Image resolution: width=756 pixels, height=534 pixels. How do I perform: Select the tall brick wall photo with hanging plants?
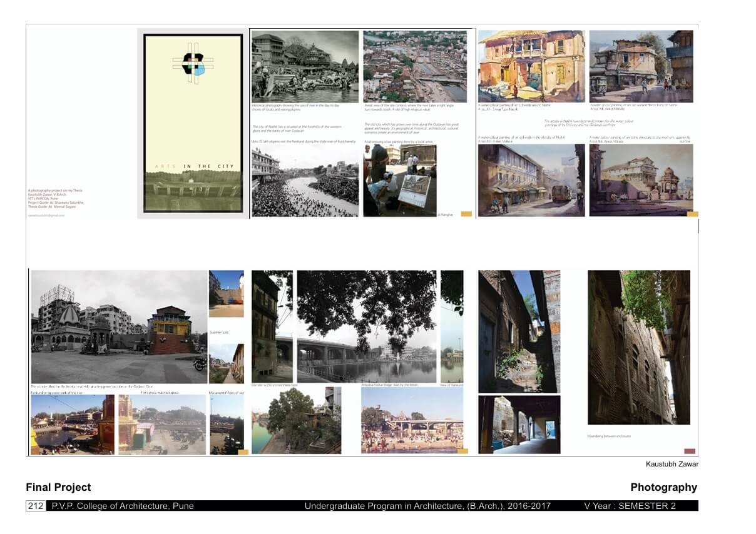tap(639, 348)
